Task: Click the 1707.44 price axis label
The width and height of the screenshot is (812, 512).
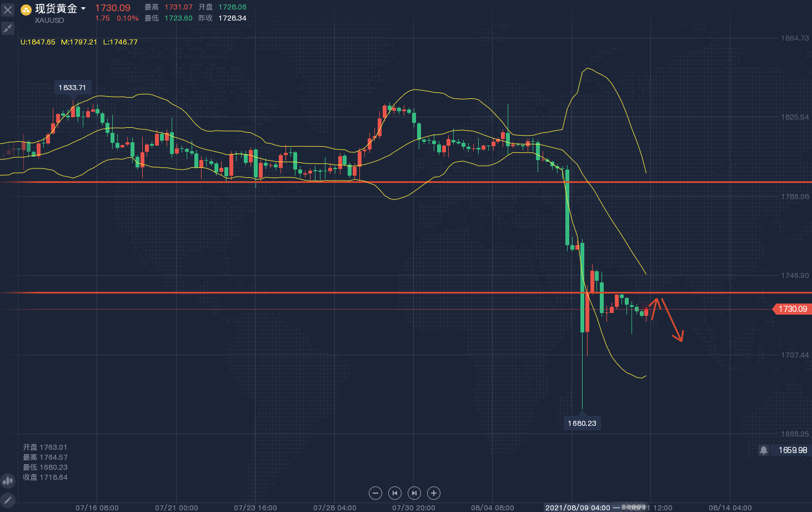Action: [x=795, y=355]
